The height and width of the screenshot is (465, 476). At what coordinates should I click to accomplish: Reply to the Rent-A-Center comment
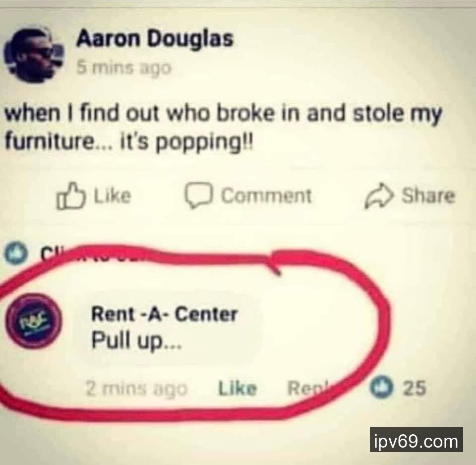(309, 389)
